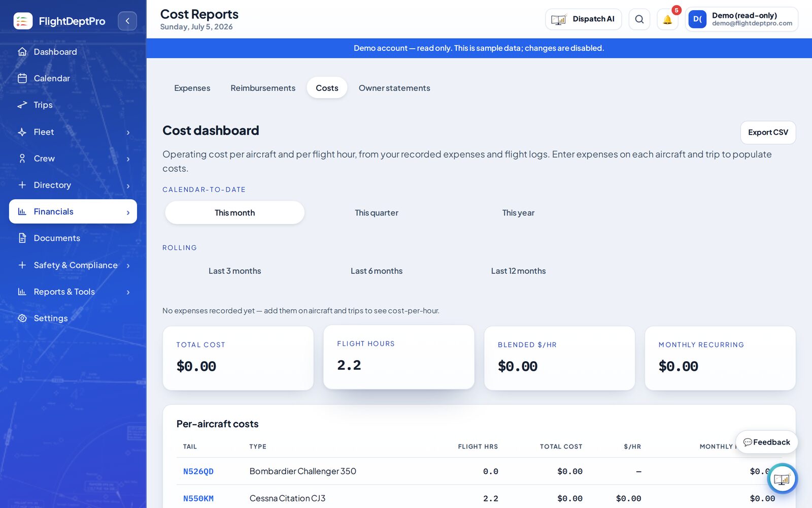Click the FLIGHT HRS column header
812x508 pixels.
(x=478, y=447)
